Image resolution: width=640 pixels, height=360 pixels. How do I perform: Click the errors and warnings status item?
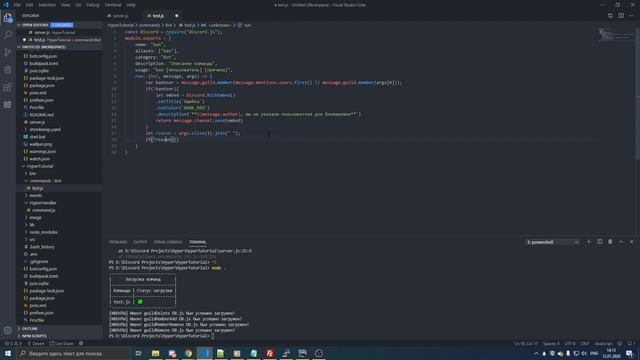click(13, 344)
